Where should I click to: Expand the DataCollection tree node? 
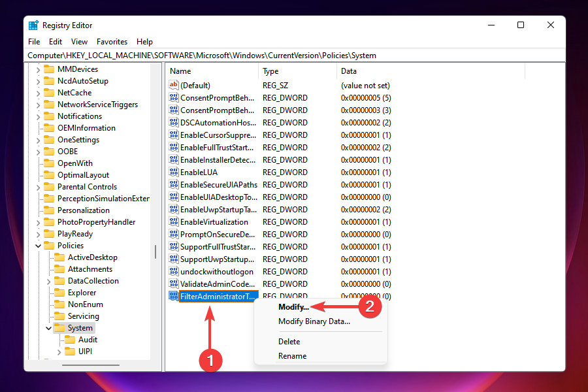[x=48, y=281]
